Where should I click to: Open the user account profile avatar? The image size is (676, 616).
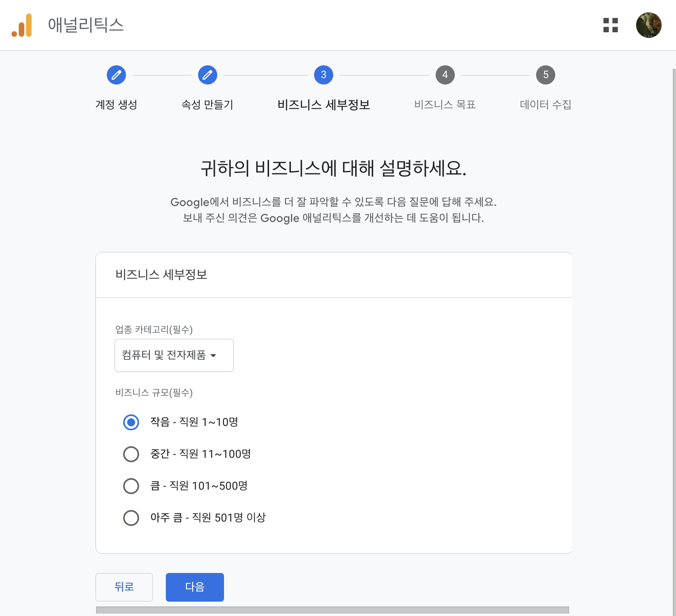coord(648,25)
